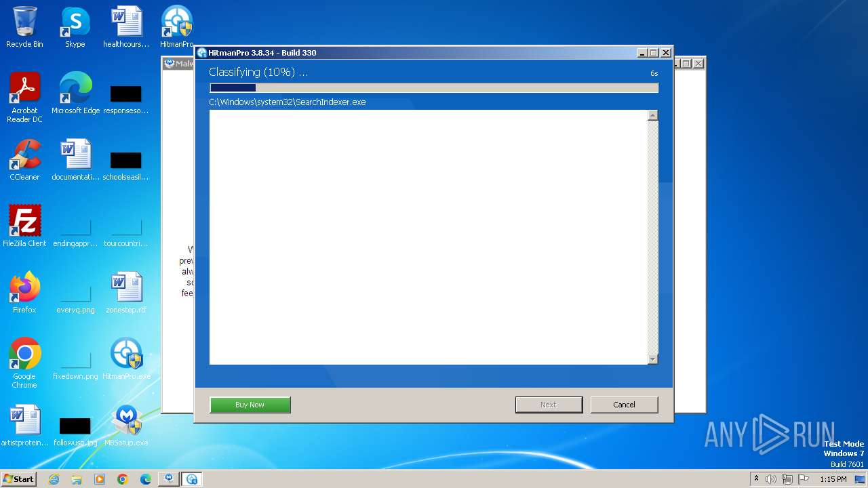This screenshot has width=868, height=488.
Task: Close the HitmanPro window
Action: (666, 53)
